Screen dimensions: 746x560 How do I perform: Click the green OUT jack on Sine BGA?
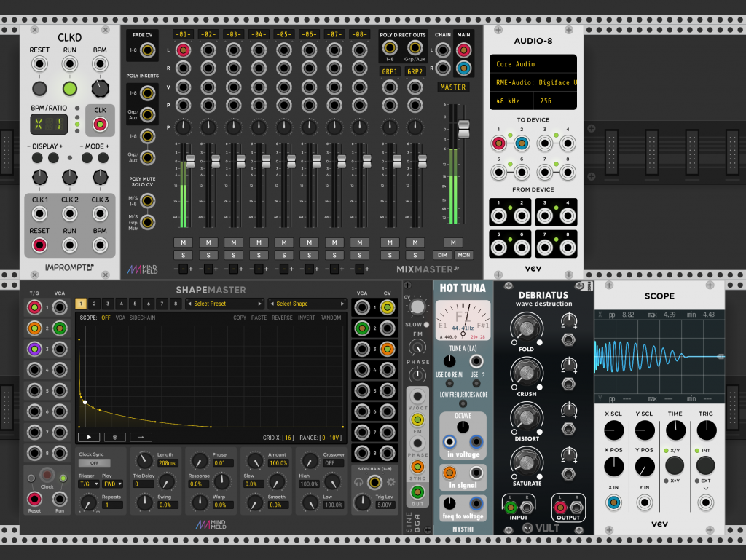tap(417, 492)
